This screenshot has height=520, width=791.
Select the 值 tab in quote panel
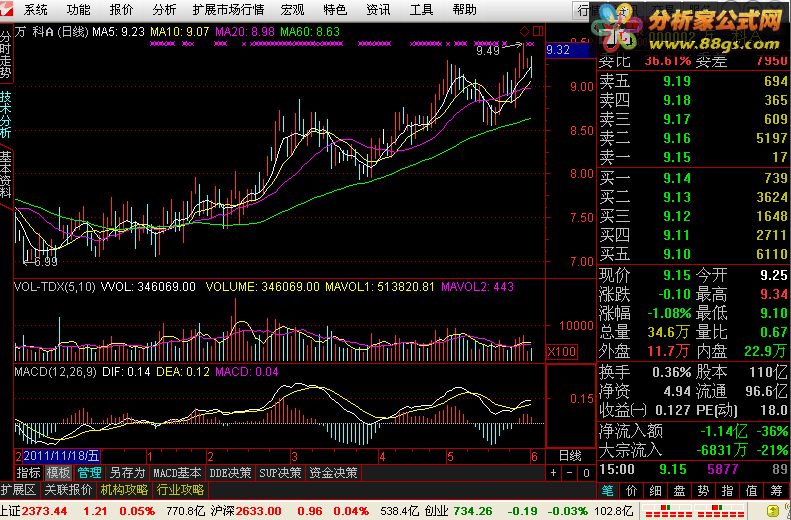(x=752, y=490)
